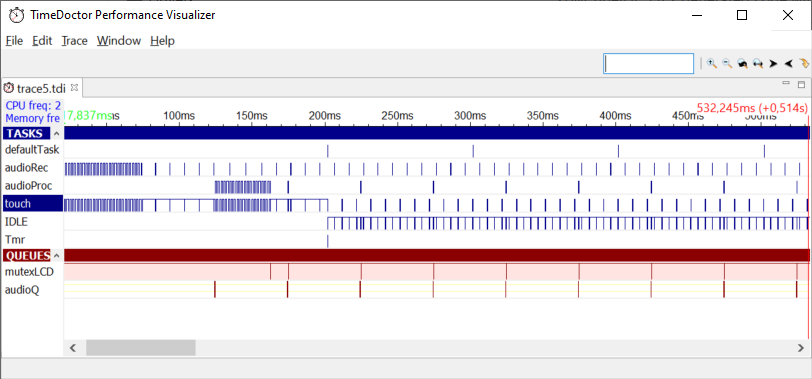Click the Memory fre label
This screenshot has height=379, width=812.
tap(32, 118)
